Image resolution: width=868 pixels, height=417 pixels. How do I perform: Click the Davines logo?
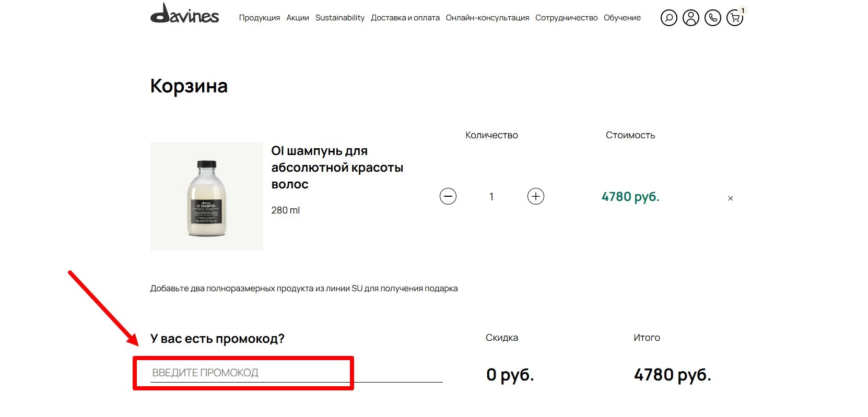(184, 14)
